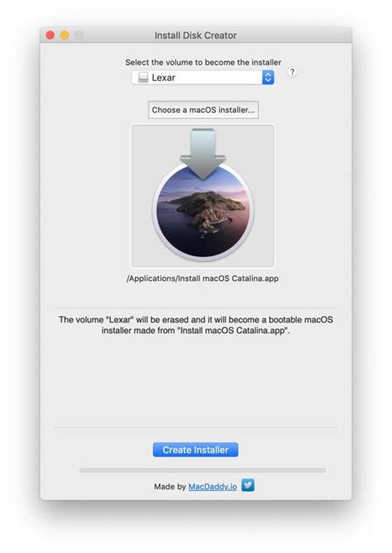Click Select the volume label text

coord(203,63)
